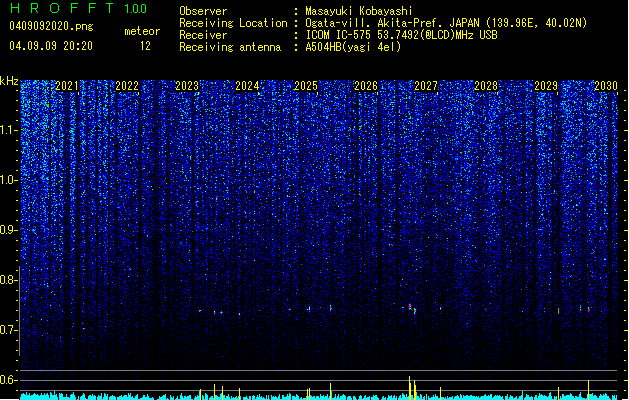Screen dimensions: 629x400
Task: Click the HROFFT 1.0.0 title text
Action: coord(78,8)
